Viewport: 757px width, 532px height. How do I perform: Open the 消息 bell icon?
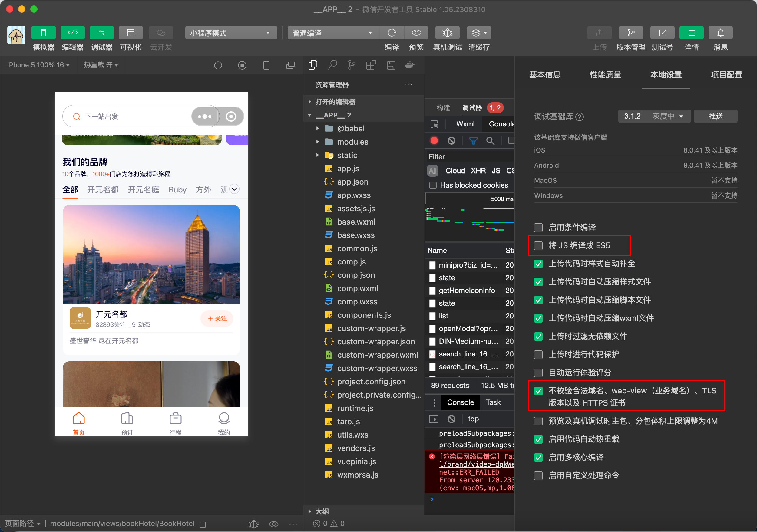pos(720,33)
